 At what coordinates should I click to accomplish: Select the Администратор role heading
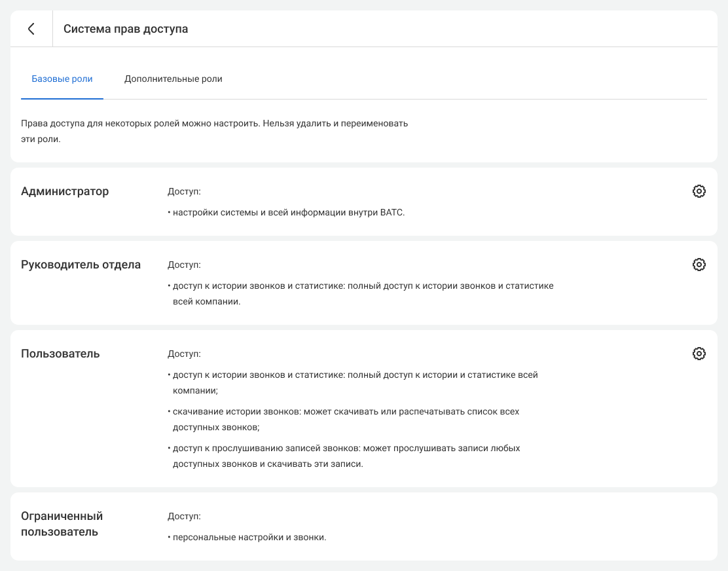65,191
